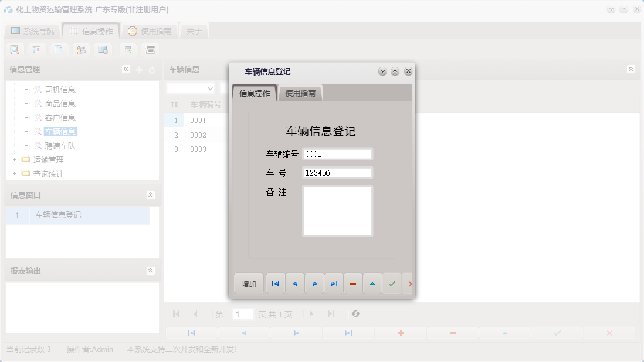Viewport: 644px width, 362px height.
Task: Select the personnel wizard toolbar icon
Action: (x=81, y=50)
